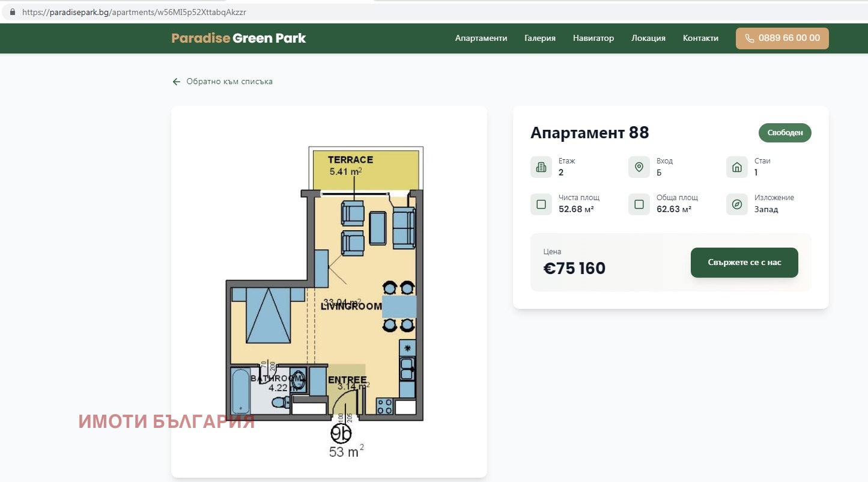Screen dimensions: 868x482
Task: Open the Апартаменти menu item
Action: pyautogui.click(x=481, y=38)
